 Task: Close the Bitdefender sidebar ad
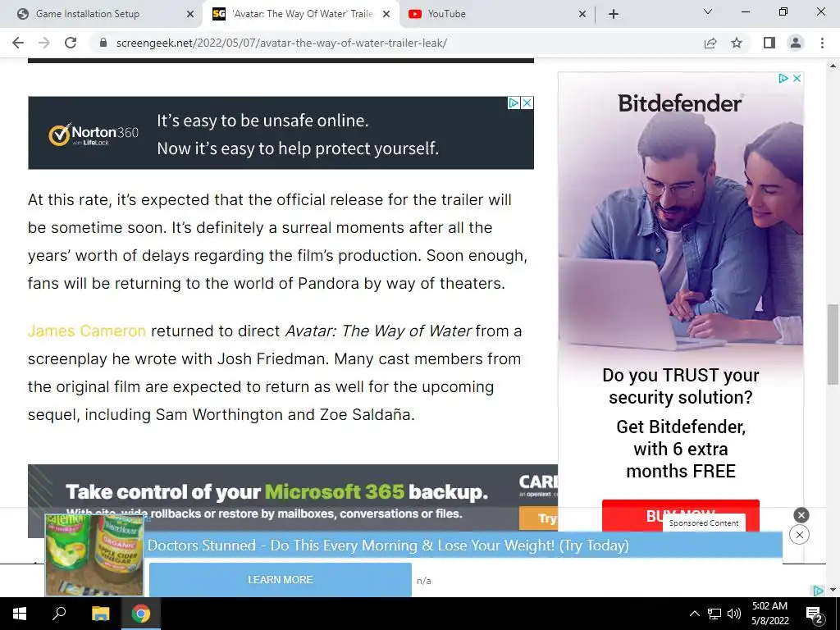click(x=797, y=78)
